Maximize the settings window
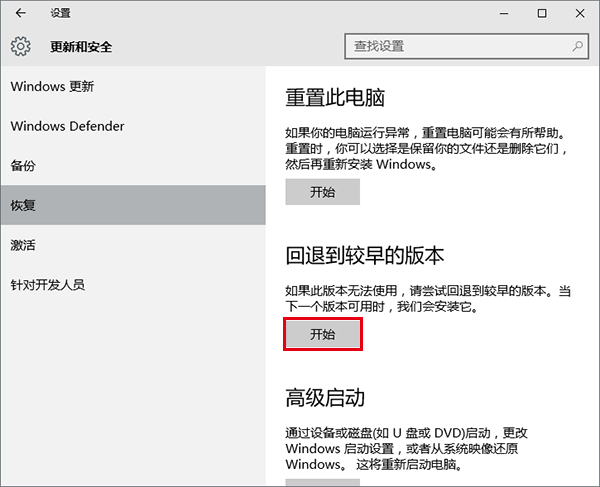The width and height of the screenshot is (600, 487). coord(542,13)
